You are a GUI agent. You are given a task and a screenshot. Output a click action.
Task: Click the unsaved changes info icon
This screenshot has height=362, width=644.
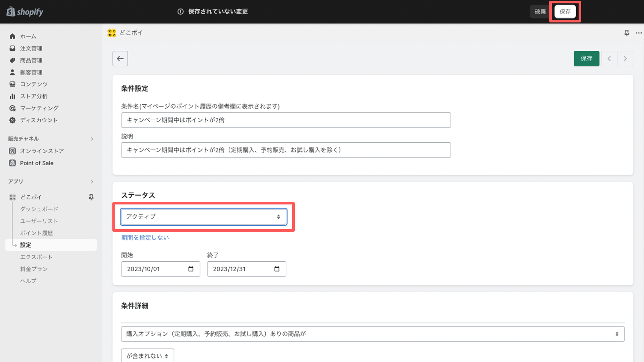tap(180, 12)
